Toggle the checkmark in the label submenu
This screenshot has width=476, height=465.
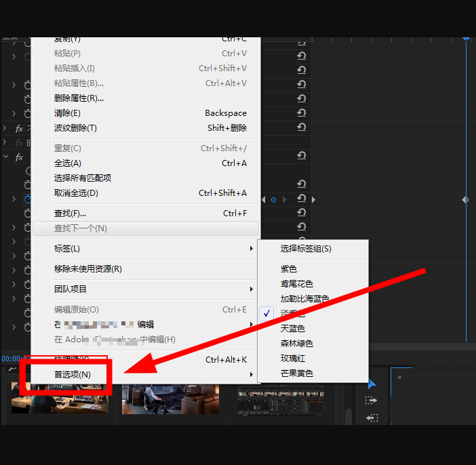coord(266,314)
